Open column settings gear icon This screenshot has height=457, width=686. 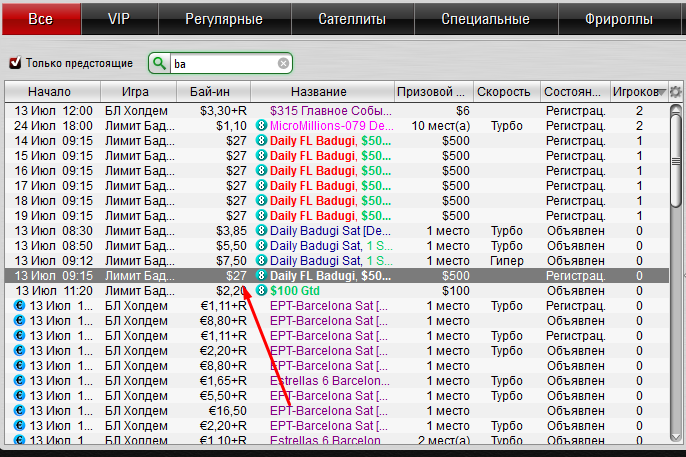click(676, 92)
